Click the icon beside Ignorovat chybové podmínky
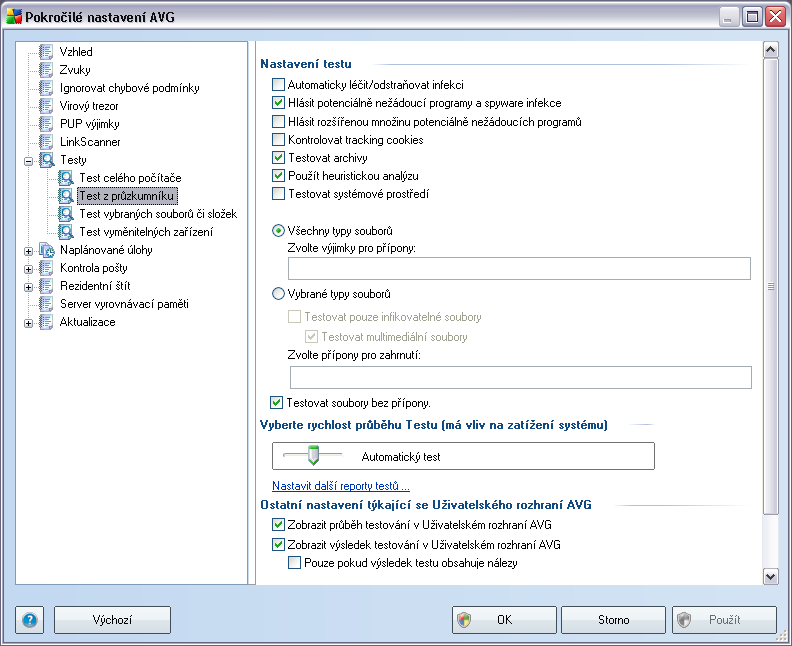Image resolution: width=792 pixels, height=646 pixels. click(x=46, y=88)
